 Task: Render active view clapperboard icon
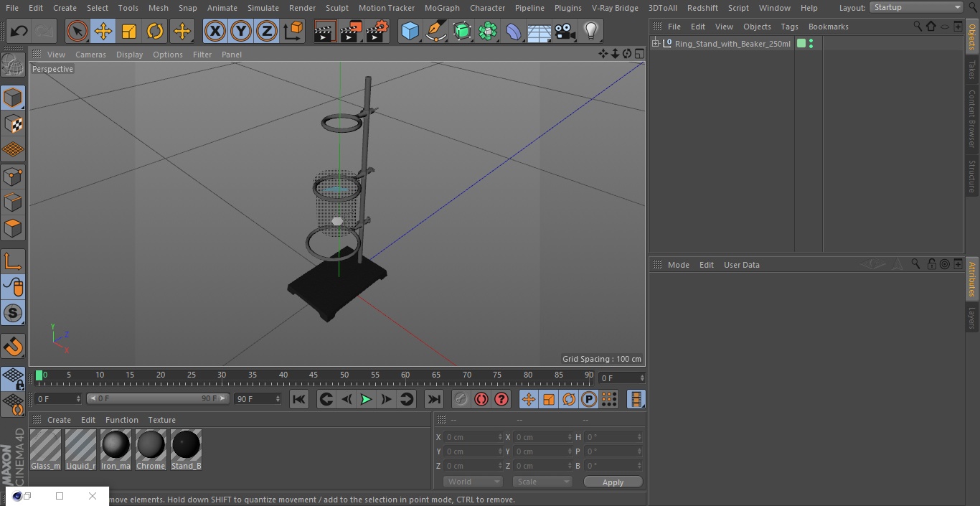[325, 32]
